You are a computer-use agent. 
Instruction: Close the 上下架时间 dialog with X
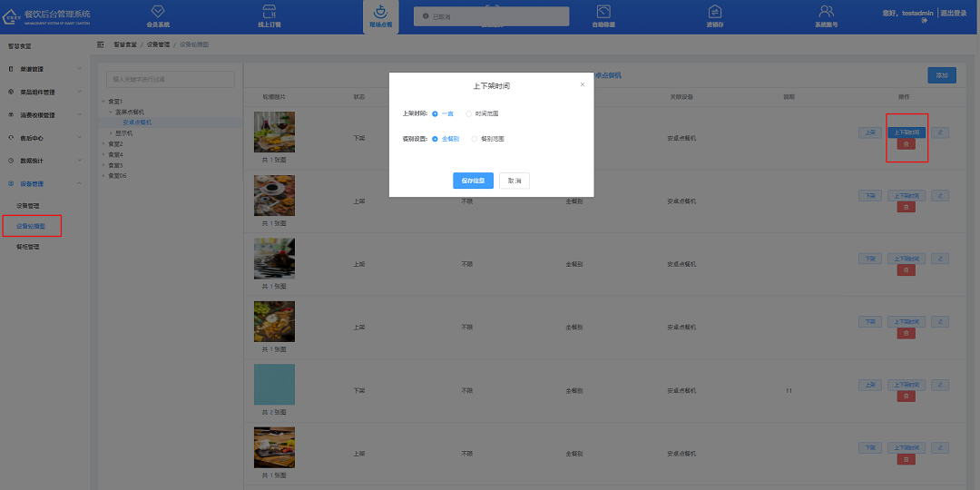pyautogui.click(x=583, y=84)
